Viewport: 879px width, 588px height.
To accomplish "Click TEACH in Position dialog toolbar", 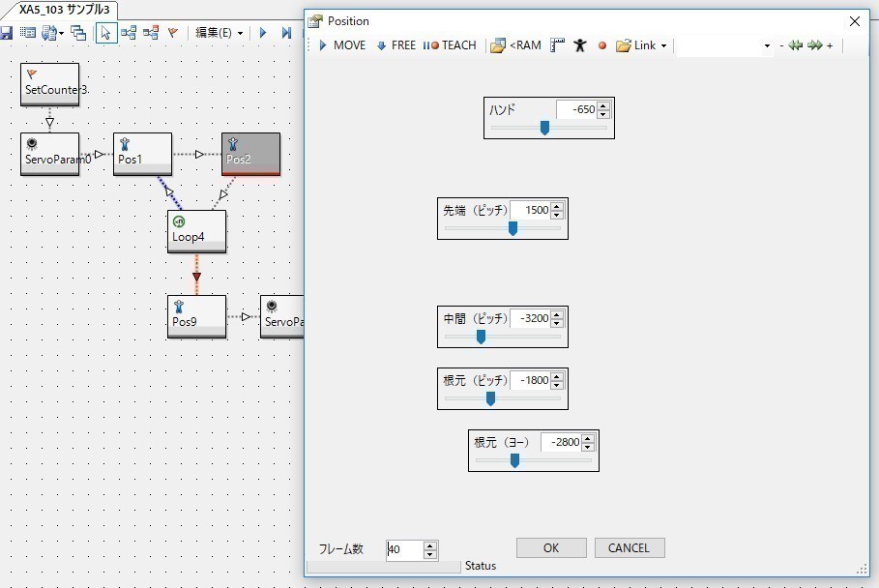I will click(449, 45).
